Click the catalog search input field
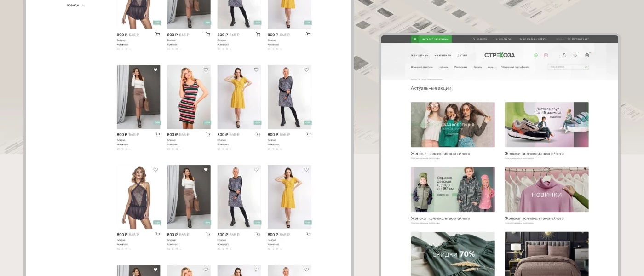Screen dimensions: 644x276 point(566,67)
